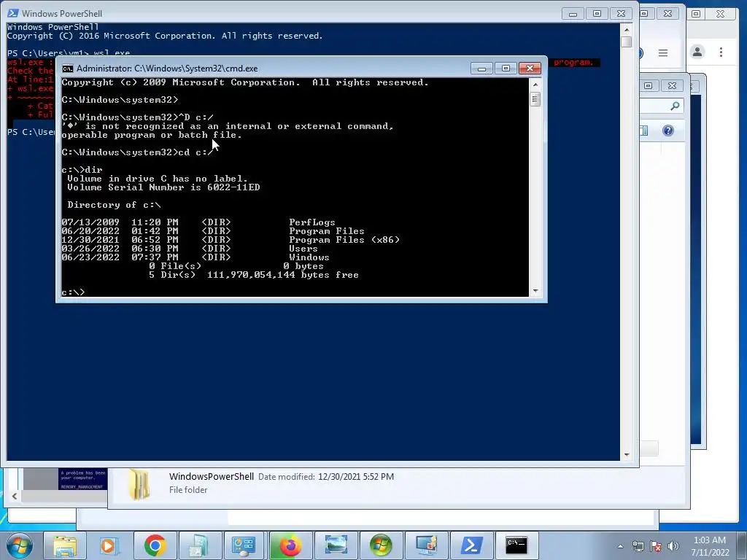Screen dimensions: 747x560
Task: Maximize the Chrome window at far right
Action: [696, 14]
